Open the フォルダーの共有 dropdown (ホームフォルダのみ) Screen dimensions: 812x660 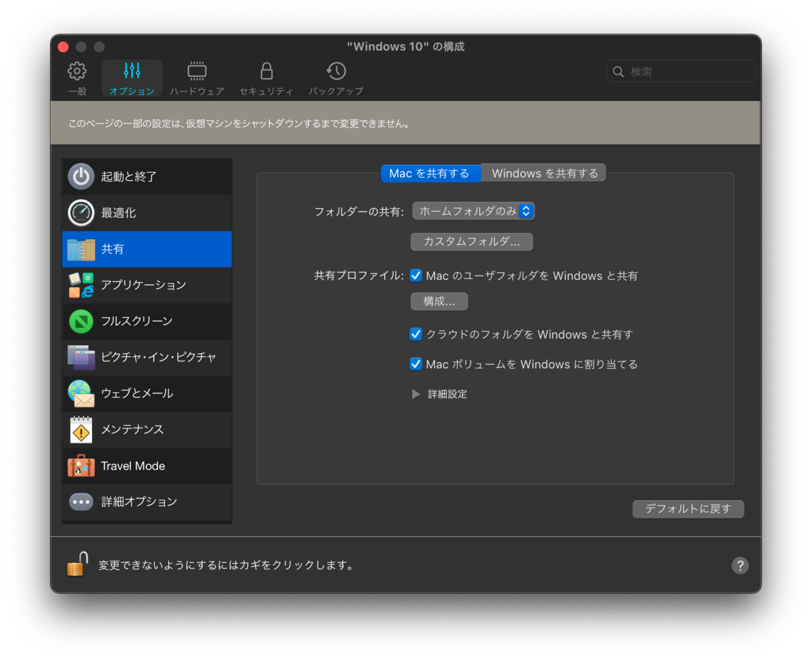point(473,211)
